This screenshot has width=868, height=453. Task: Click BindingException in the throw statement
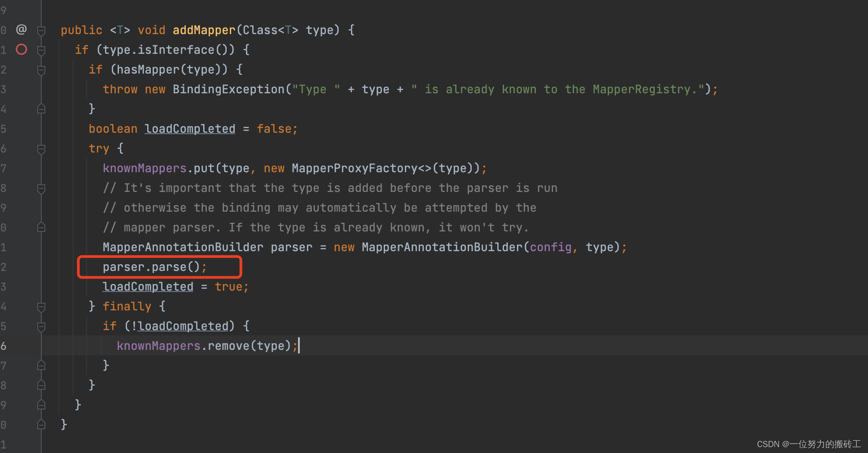[x=228, y=89]
